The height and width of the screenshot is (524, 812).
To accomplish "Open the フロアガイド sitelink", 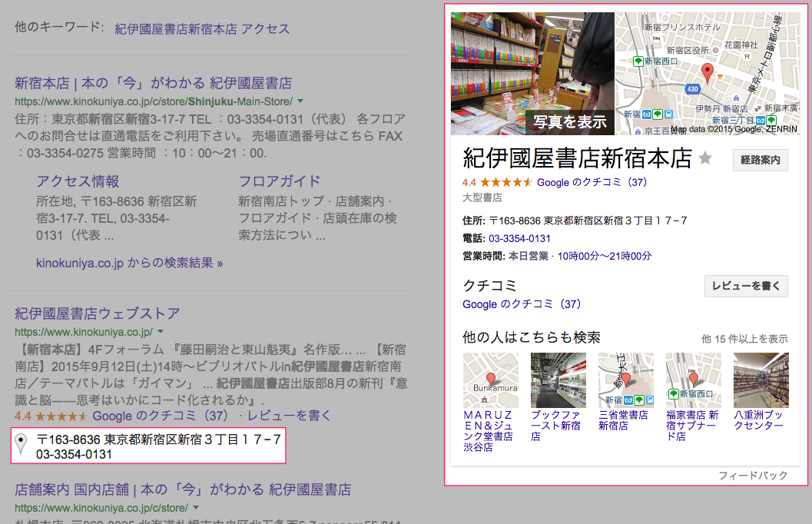I will click(280, 181).
